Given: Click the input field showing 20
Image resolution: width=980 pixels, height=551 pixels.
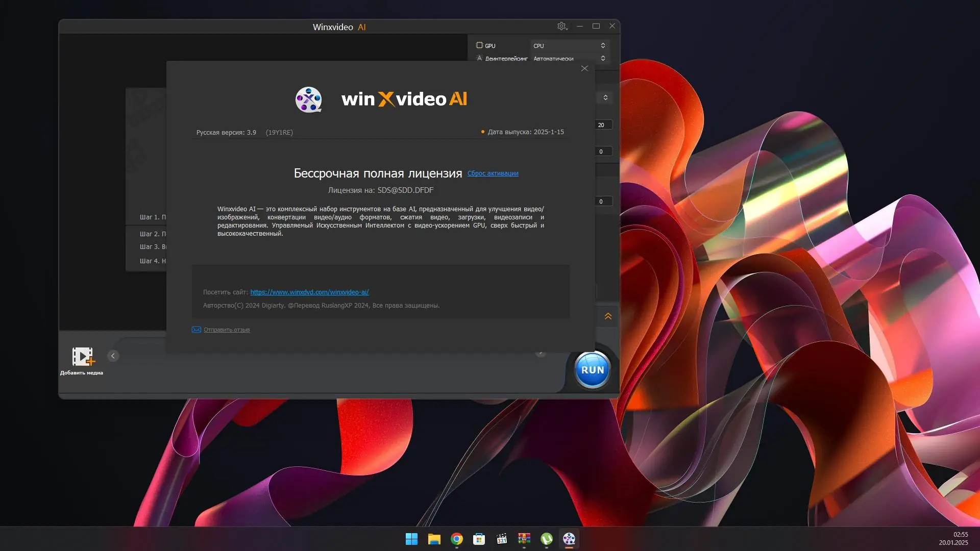Looking at the screenshot, I should 603,125.
